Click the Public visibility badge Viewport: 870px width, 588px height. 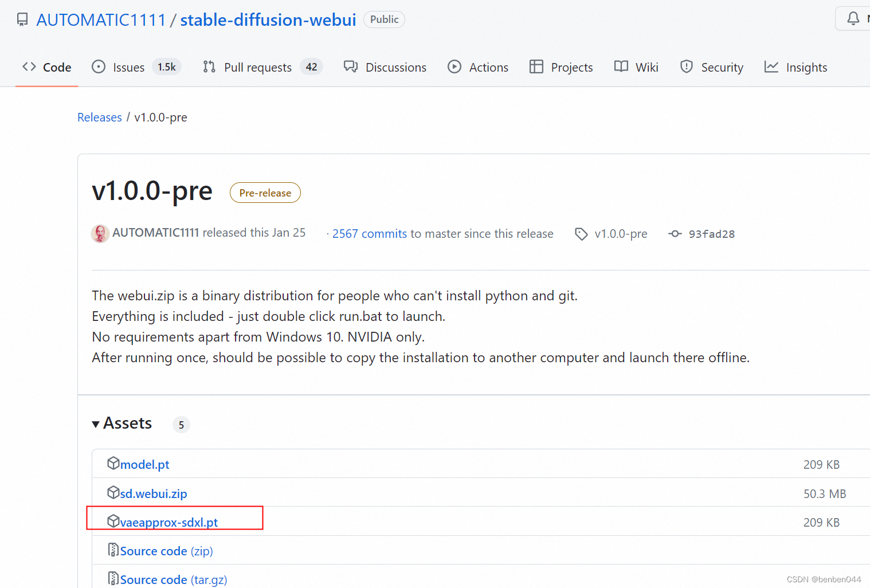pos(384,19)
